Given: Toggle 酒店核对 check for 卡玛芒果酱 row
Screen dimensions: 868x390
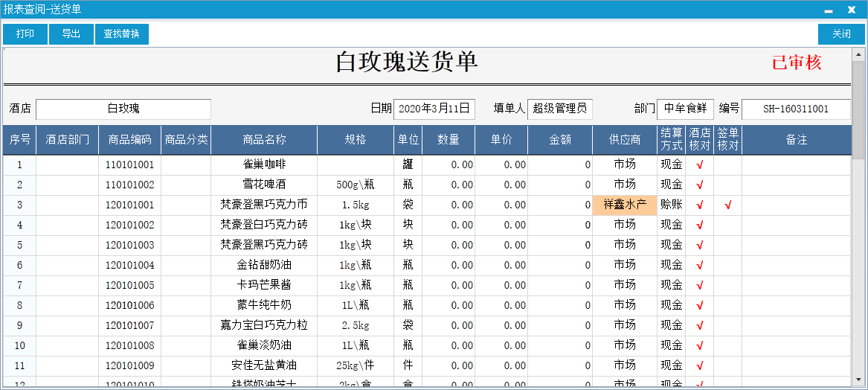Looking at the screenshot, I should click(700, 286).
